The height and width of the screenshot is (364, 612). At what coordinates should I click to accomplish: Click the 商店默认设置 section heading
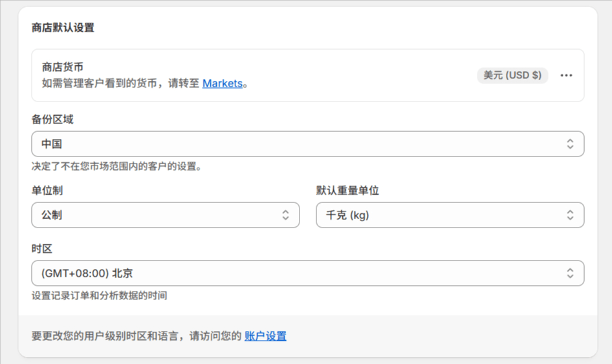point(63,28)
